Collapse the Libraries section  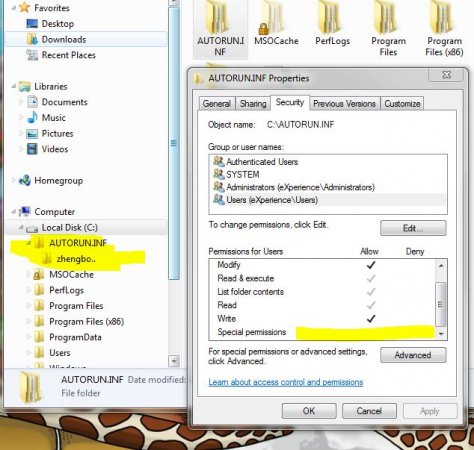[x=14, y=86]
